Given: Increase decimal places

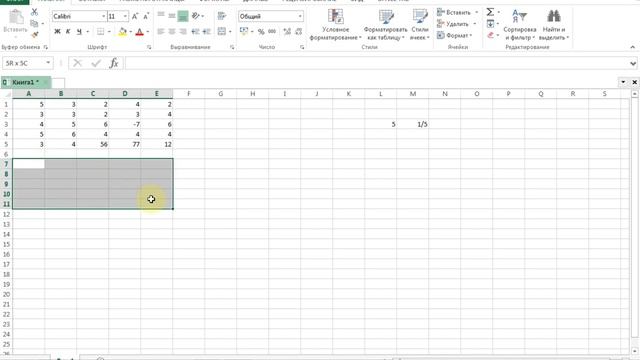Looking at the screenshot, I should click(287, 31).
